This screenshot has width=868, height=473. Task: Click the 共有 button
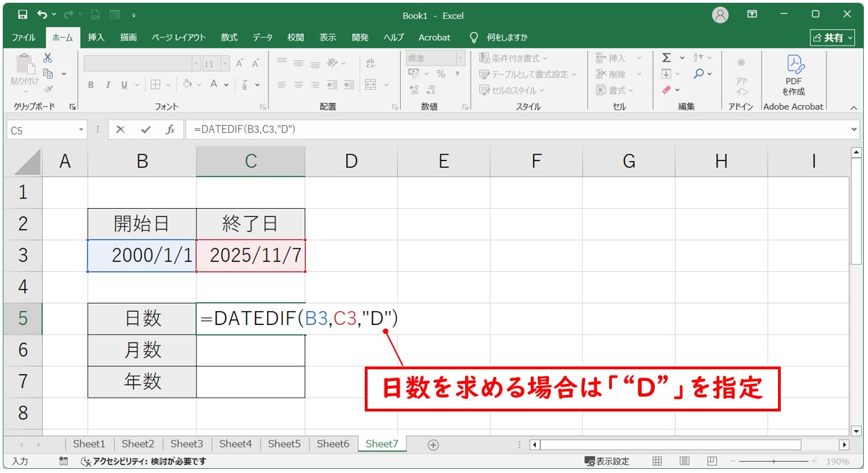pos(833,37)
